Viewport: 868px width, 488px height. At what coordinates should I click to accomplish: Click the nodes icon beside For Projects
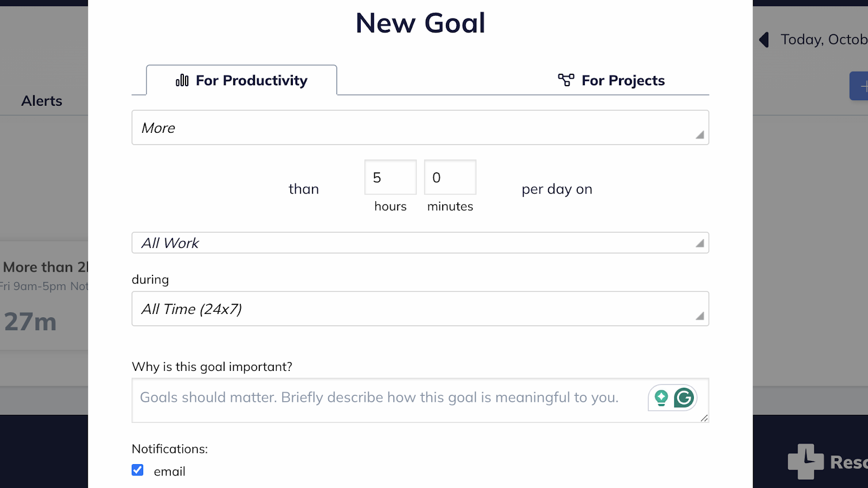click(566, 80)
